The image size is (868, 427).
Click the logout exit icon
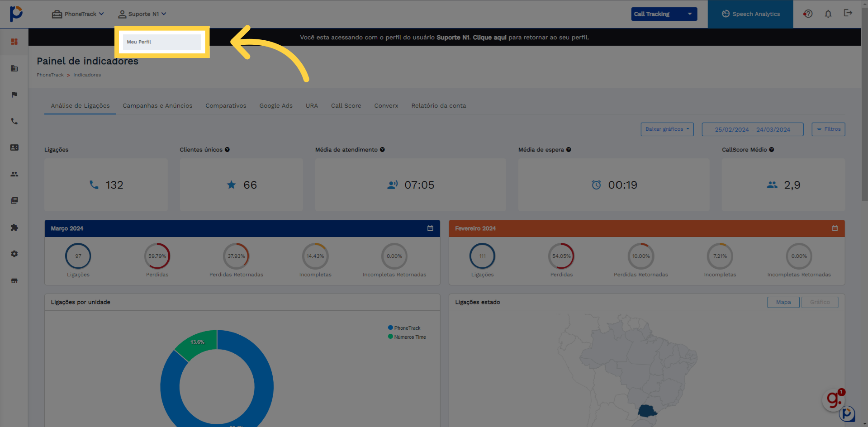(848, 13)
